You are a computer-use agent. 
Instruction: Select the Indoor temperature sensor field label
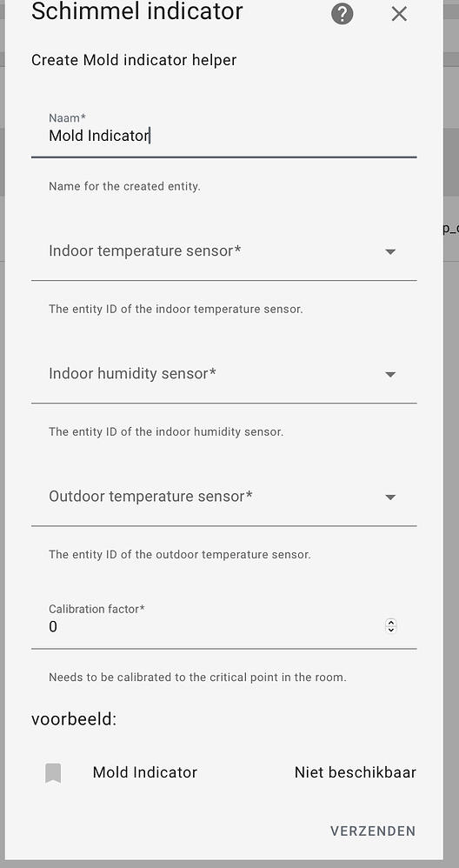145,250
